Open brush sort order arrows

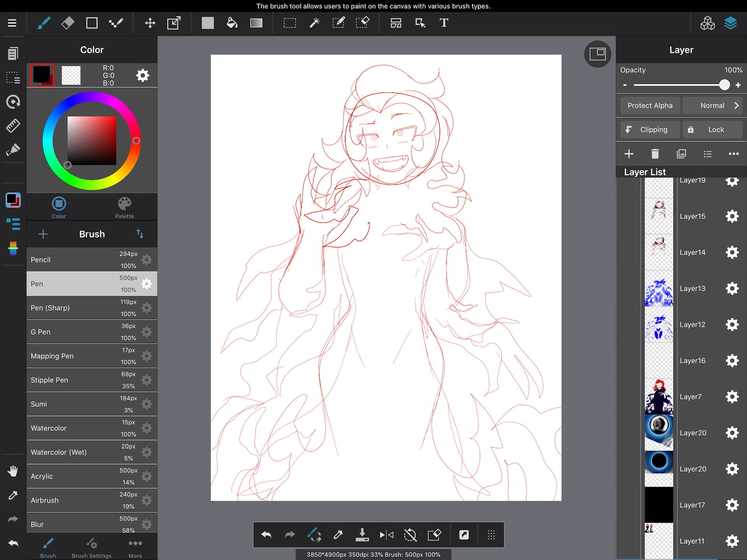click(x=140, y=234)
